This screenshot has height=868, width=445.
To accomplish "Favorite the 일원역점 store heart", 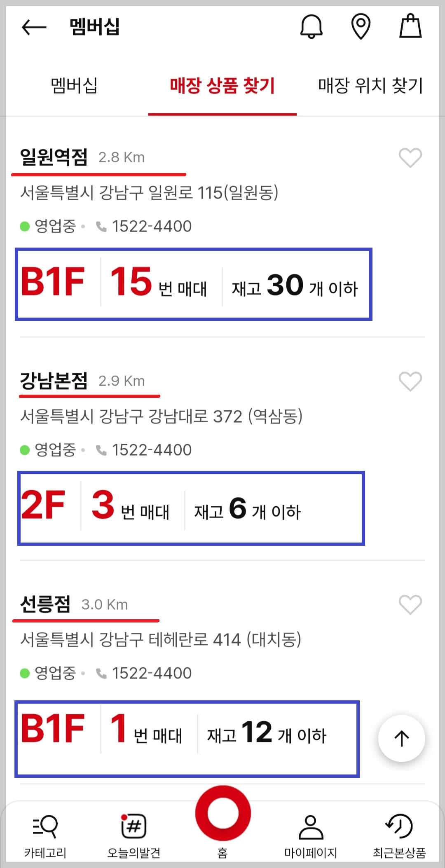I will coord(411,159).
